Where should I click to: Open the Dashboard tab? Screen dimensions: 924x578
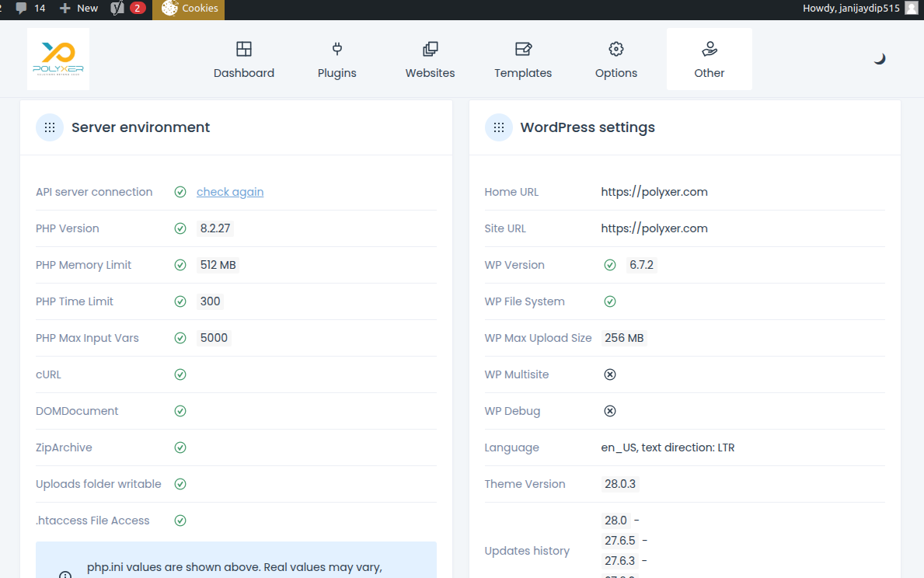click(x=244, y=60)
